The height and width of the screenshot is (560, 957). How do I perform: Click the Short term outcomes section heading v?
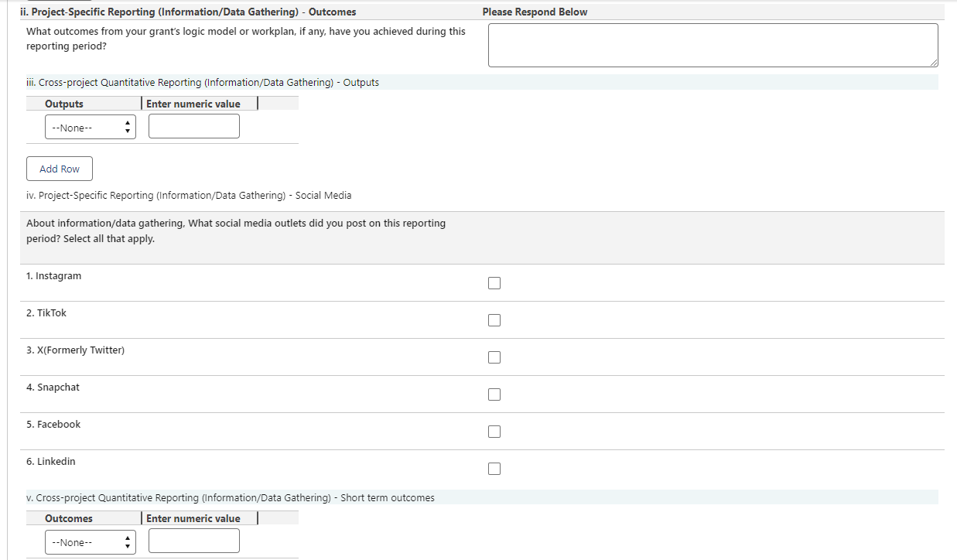[231, 497]
